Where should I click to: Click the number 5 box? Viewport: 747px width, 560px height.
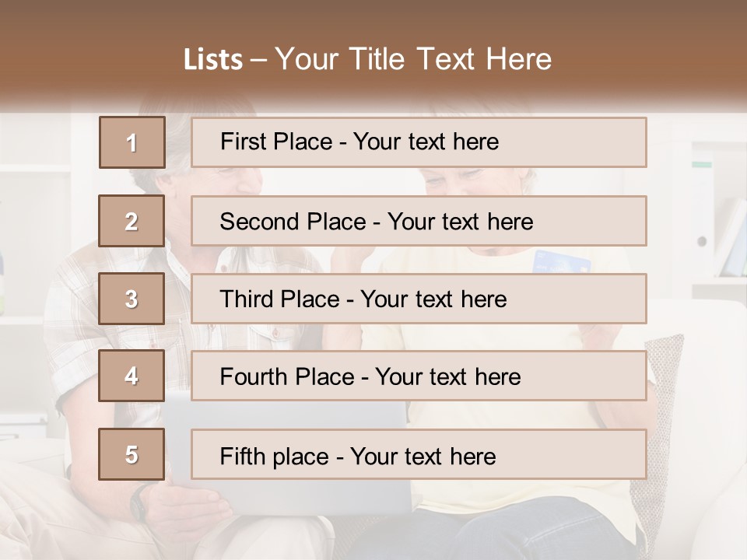point(132,454)
